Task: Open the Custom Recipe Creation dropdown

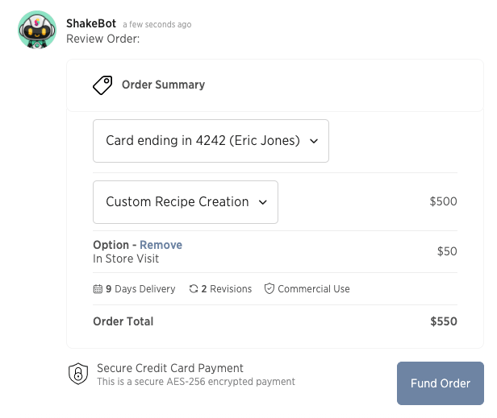Action: click(185, 202)
